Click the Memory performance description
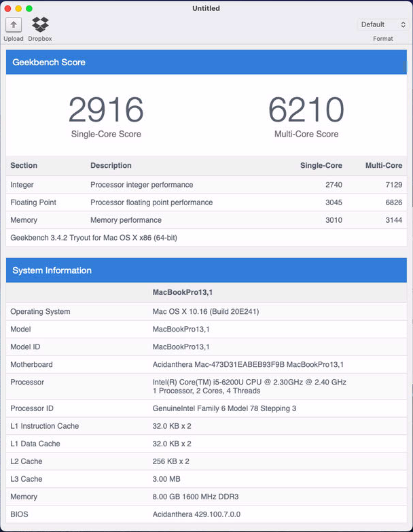 [126, 220]
